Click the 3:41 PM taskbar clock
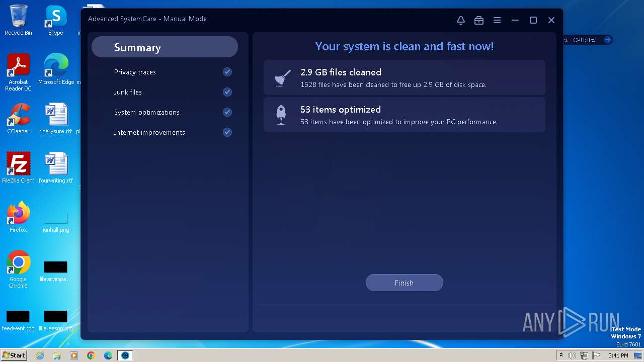The image size is (644, 362). coord(618,355)
